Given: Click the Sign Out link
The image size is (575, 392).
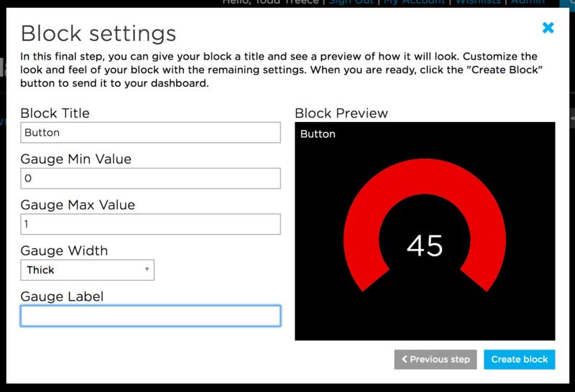Looking at the screenshot, I should (351, 3).
